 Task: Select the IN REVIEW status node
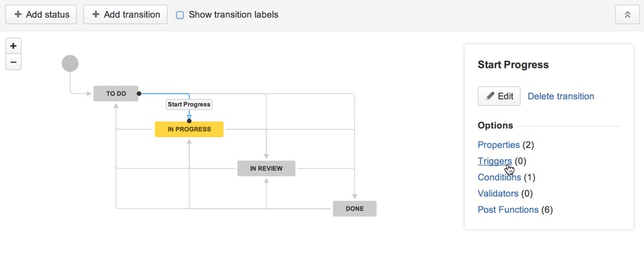pos(266,168)
